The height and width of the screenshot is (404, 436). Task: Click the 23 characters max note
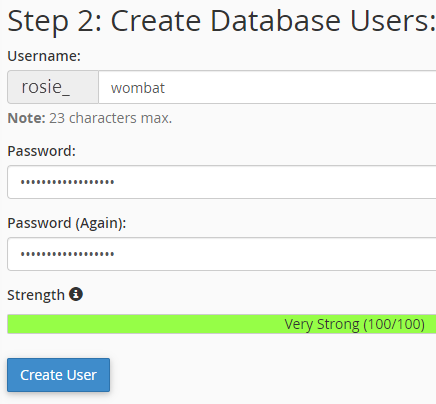[x=111, y=118]
